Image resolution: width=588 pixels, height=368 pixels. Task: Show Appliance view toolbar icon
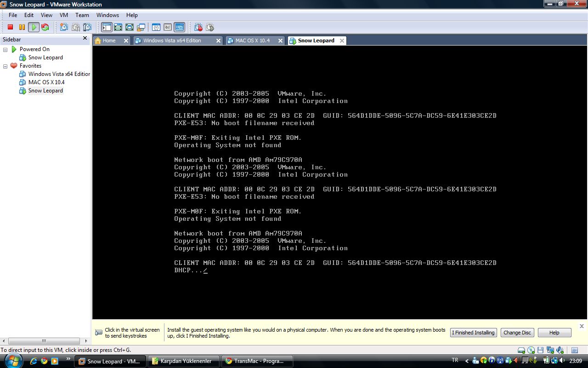coord(168,27)
